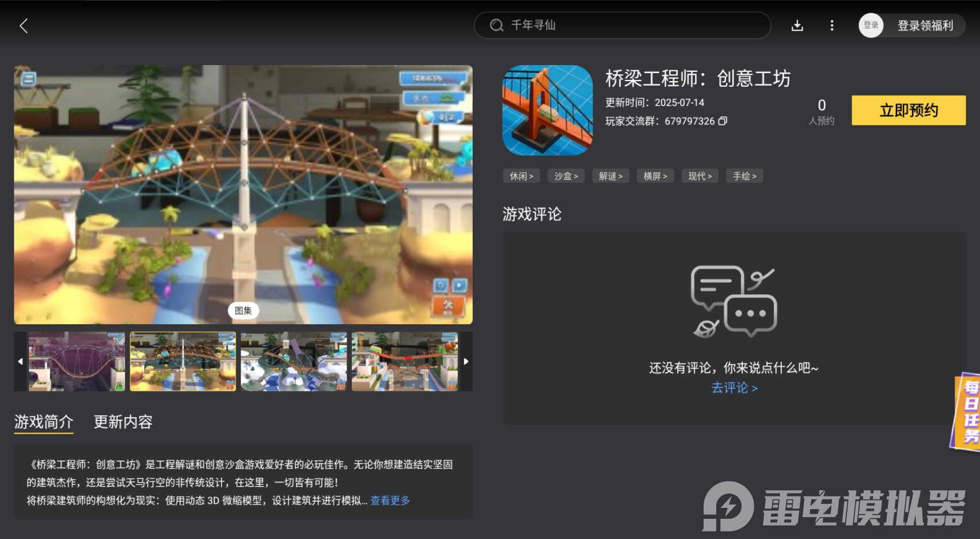Click 登录领福利 login button

point(925,25)
